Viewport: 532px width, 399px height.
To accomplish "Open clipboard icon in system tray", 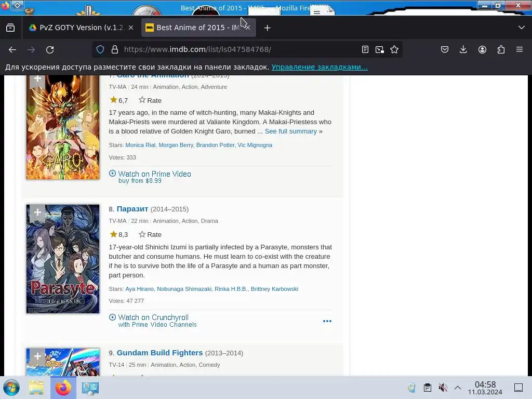I will tap(428, 388).
